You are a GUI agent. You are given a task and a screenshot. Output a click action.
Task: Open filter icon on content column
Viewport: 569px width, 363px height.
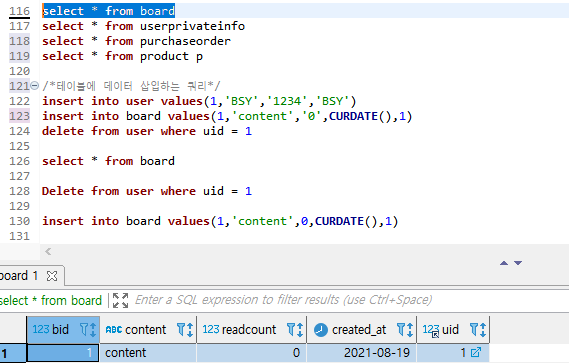[180, 330]
